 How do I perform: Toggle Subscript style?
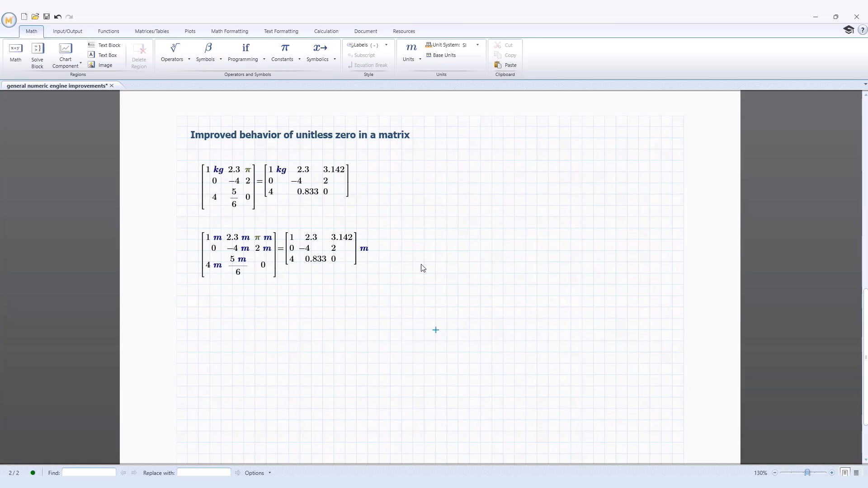click(362, 55)
